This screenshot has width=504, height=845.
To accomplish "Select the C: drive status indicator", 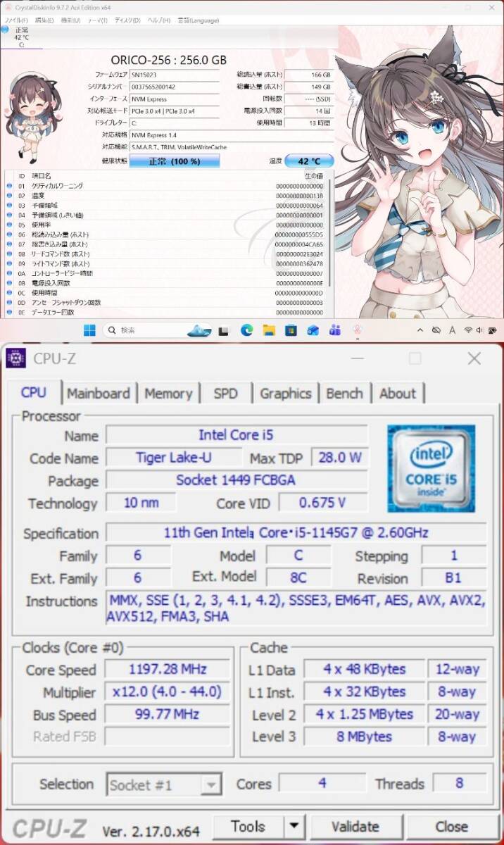I will click(21, 37).
